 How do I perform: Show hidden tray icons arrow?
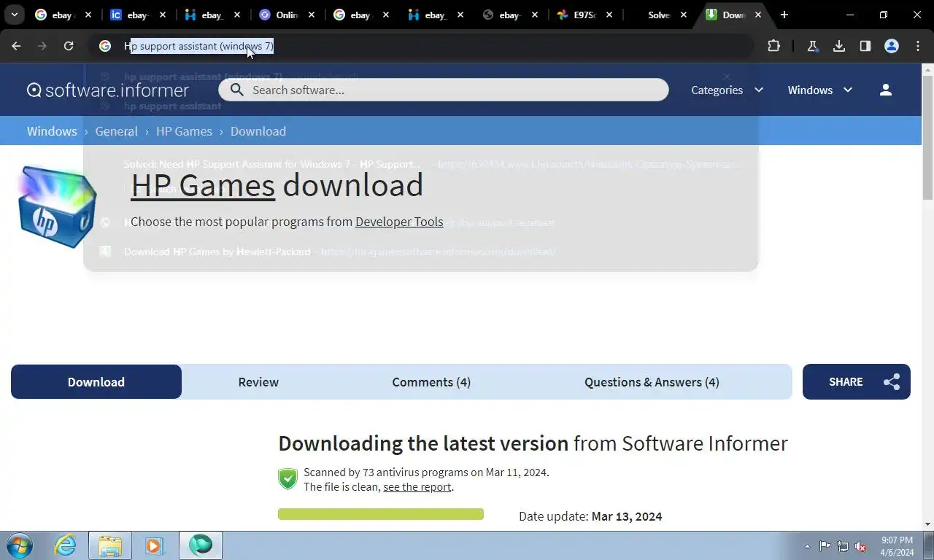pos(807,546)
